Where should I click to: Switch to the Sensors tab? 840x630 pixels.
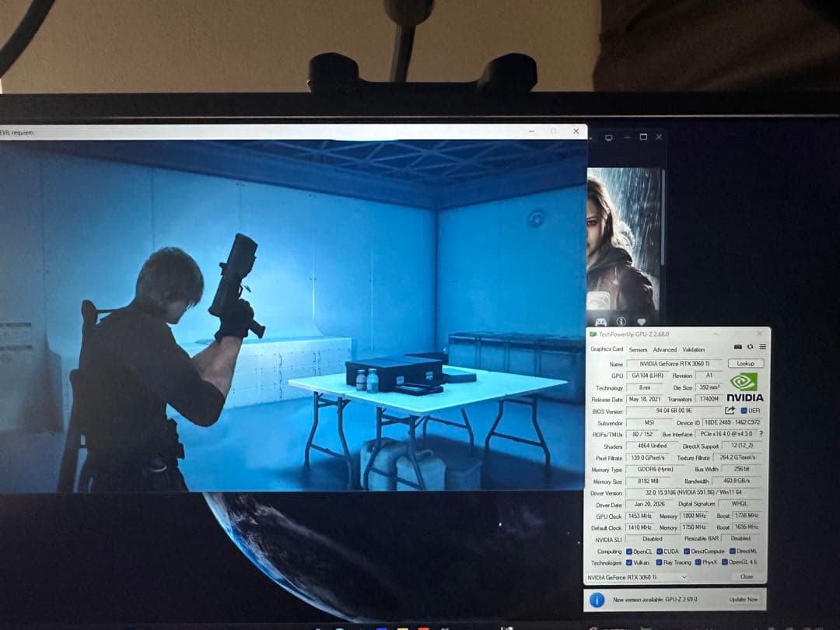[638, 349]
